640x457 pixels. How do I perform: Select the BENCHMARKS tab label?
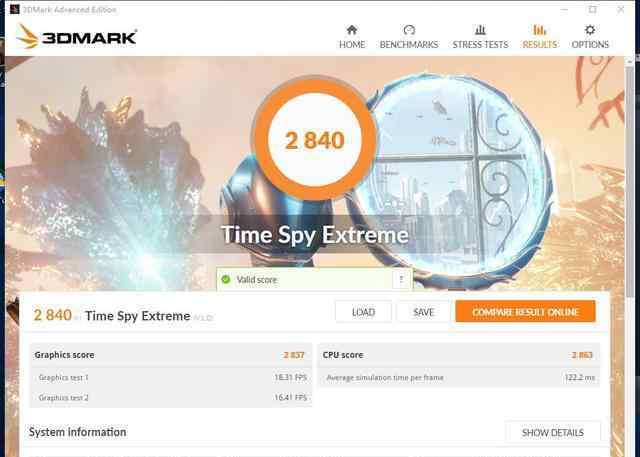[x=409, y=44]
